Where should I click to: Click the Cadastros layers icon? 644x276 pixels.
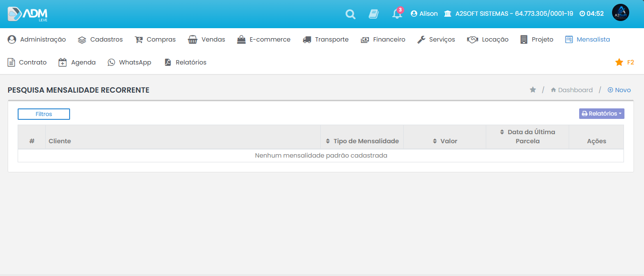point(82,40)
